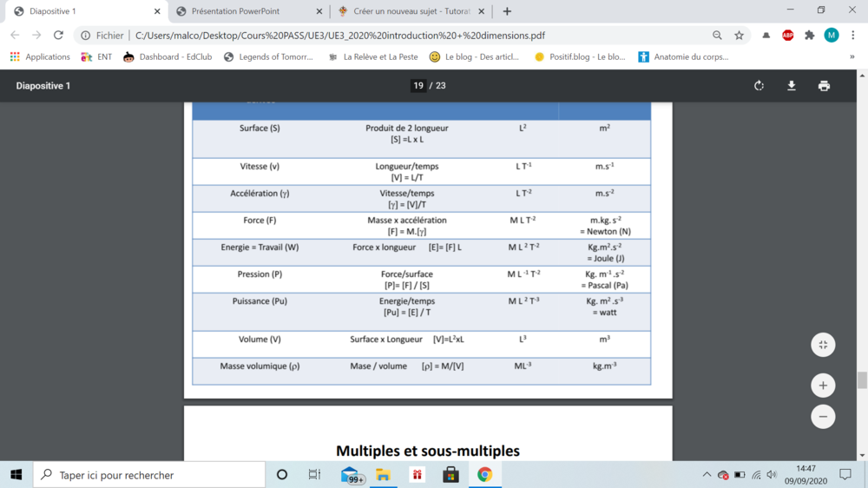Print the PDF document
Viewport: 868px width, 488px height.
[824, 86]
